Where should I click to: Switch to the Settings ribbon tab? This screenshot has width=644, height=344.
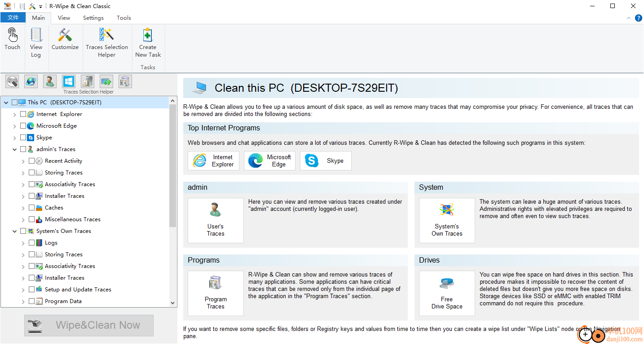pyautogui.click(x=93, y=18)
